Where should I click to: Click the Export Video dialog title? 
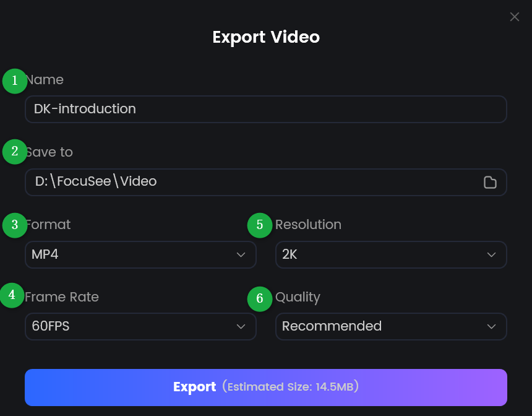click(x=266, y=37)
